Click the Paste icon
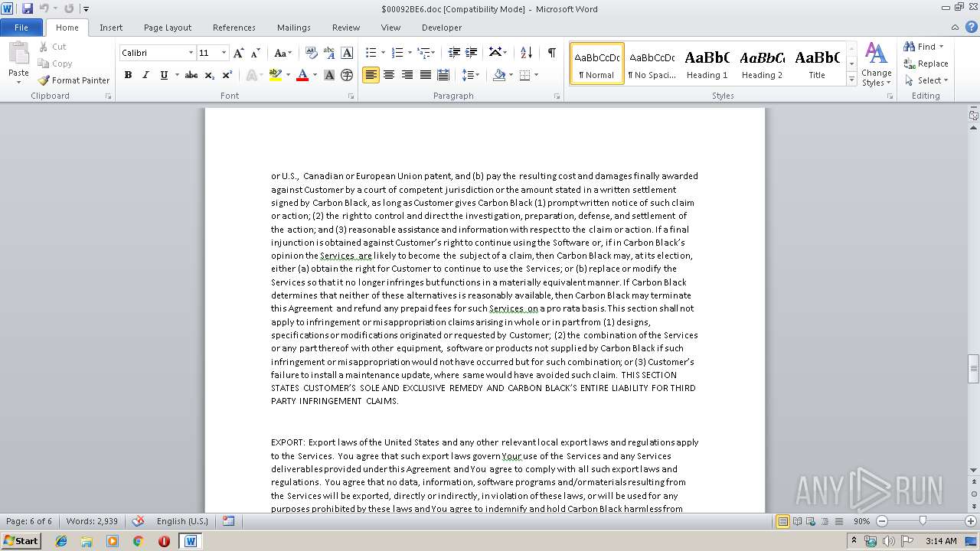The height and width of the screenshot is (551, 980). pos(18,54)
